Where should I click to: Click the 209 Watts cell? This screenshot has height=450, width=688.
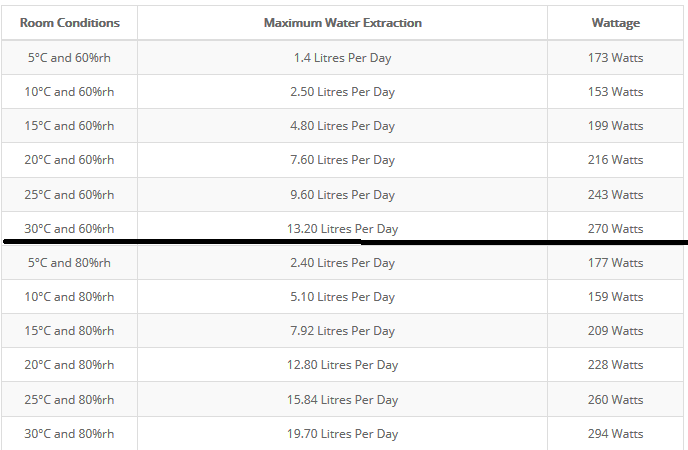click(615, 331)
